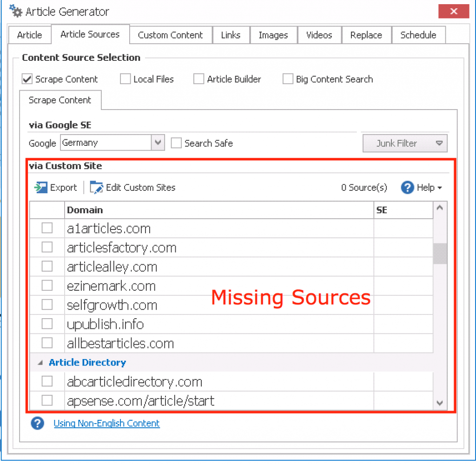This screenshot has width=476, height=464.
Task: Click the Export button label
Action: (x=63, y=188)
